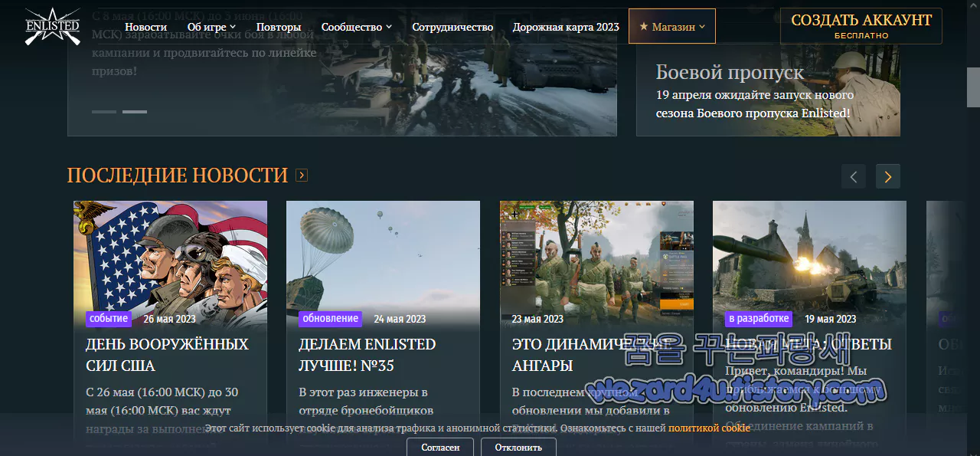980x456 pixels.
Task: Open Дорожная карта 2023
Action: coord(566,27)
